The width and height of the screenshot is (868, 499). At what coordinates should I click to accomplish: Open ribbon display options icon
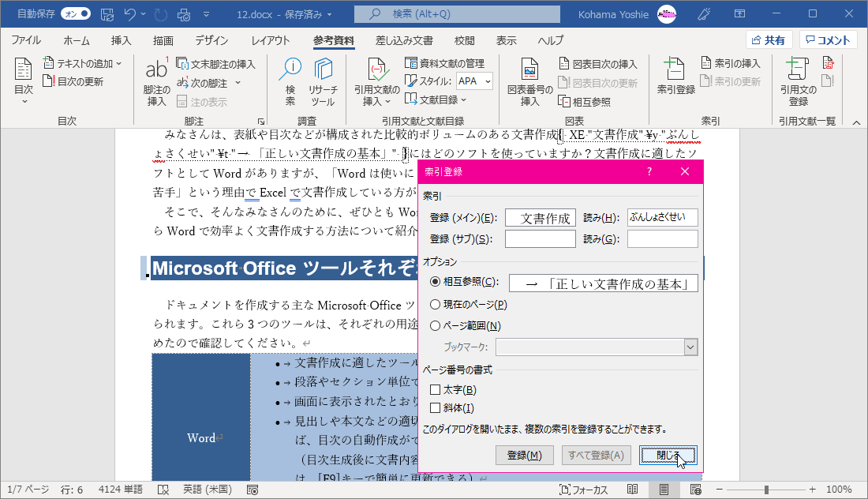pyautogui.click(x=739, y=14)
